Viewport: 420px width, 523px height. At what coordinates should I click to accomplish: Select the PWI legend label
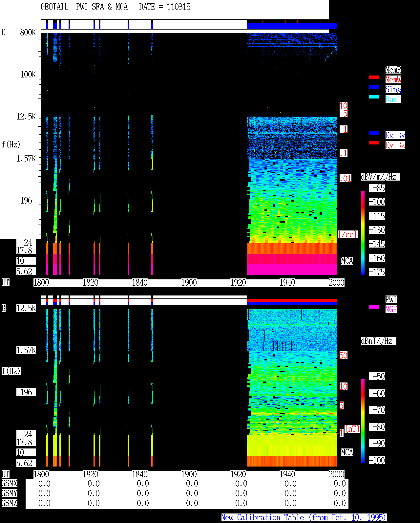(391, 299)
